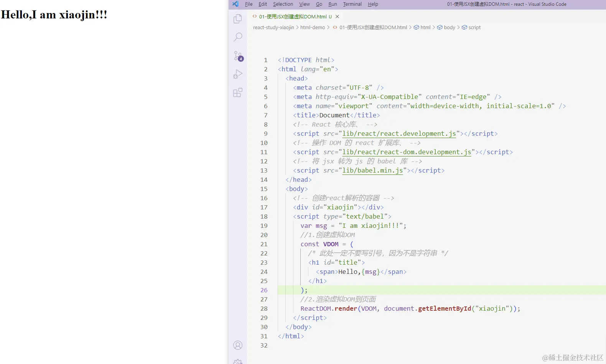Click the 'Hello,I am xiaojin!!!' heading in browser
The height and width of the screenshot is (364, 606).
point(54,15)
